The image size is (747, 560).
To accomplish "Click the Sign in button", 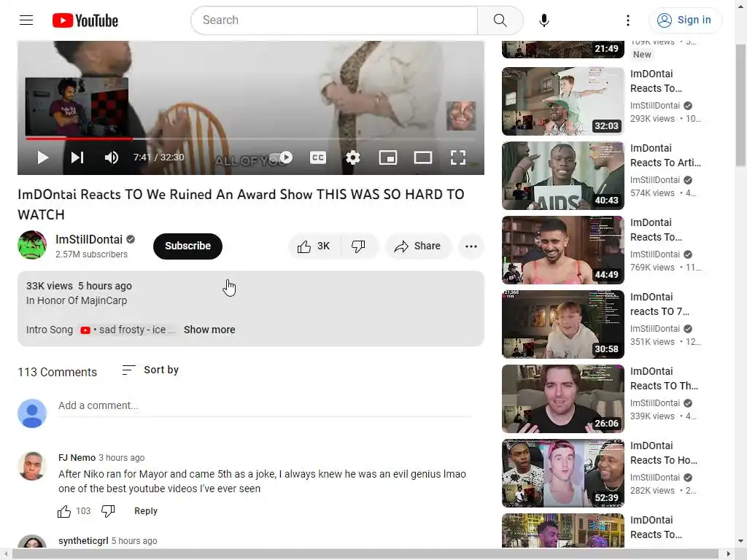I will (x=684, y=20).
